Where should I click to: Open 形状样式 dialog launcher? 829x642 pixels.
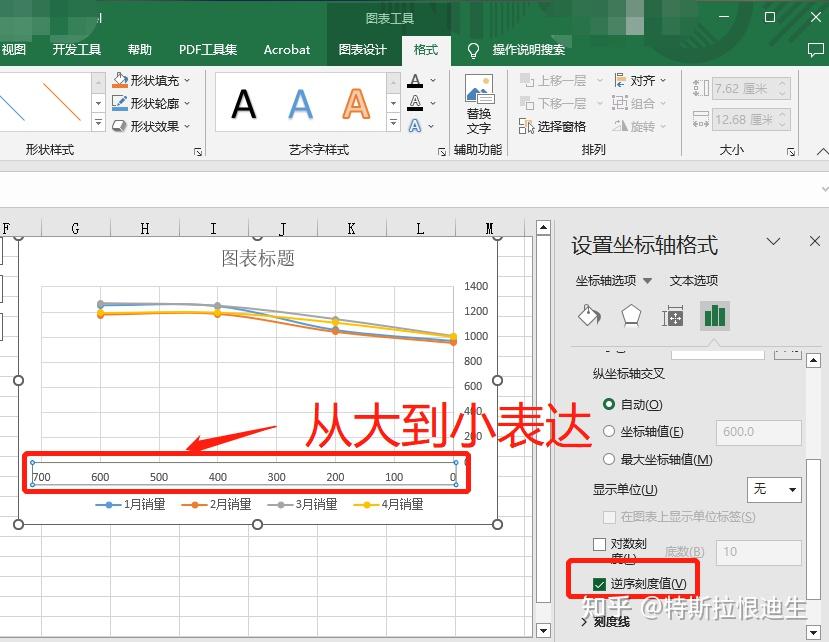(x=198, y=152)
